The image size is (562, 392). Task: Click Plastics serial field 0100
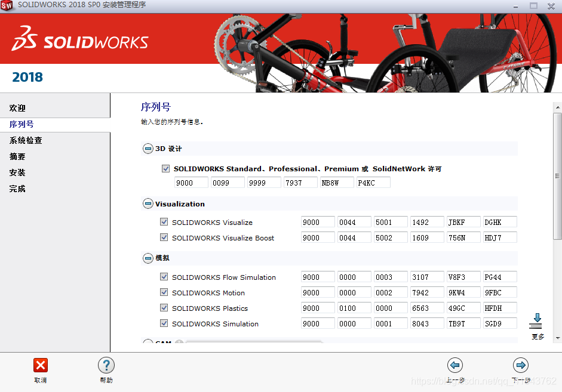click(x=354, y=308)
